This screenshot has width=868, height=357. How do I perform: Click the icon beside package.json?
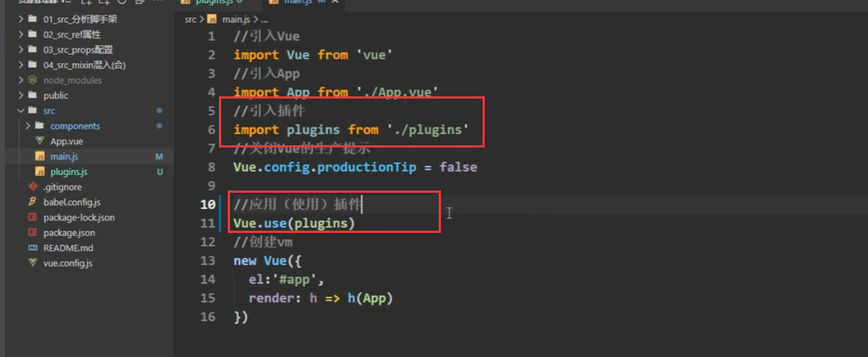[32, 232]
